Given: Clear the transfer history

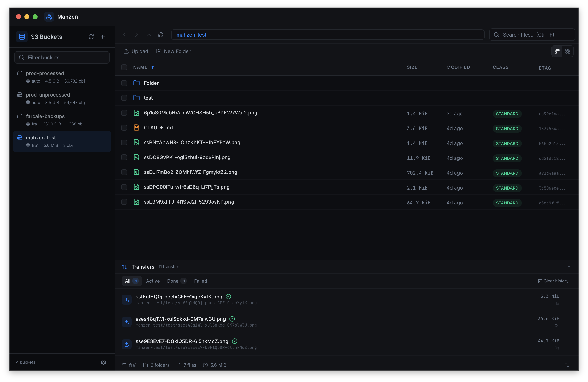Looking at the screenshot, I should coord(553,281).
